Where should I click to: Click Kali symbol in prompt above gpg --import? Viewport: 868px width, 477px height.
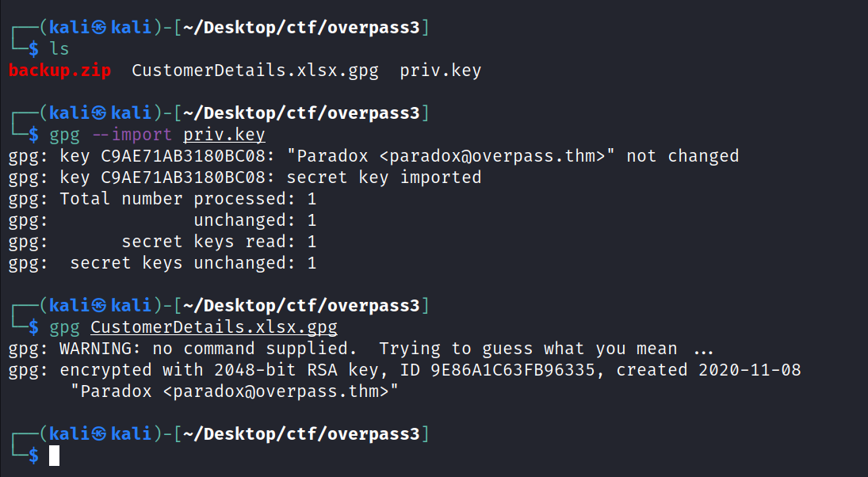point(98,113)
